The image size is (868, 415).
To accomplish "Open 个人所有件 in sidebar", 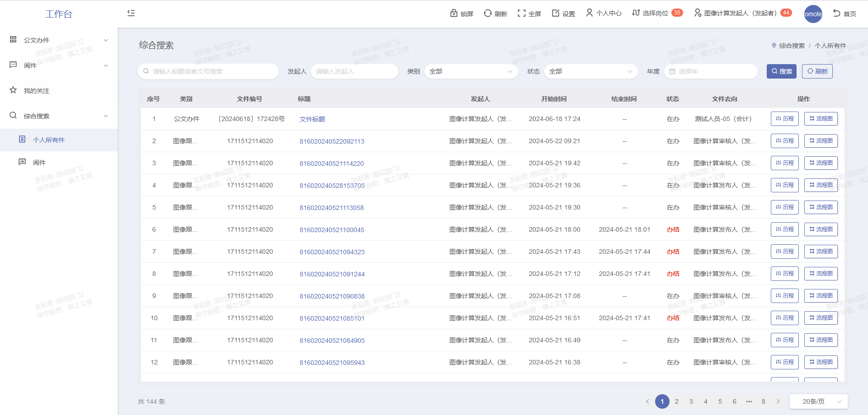I will [59, 140].
